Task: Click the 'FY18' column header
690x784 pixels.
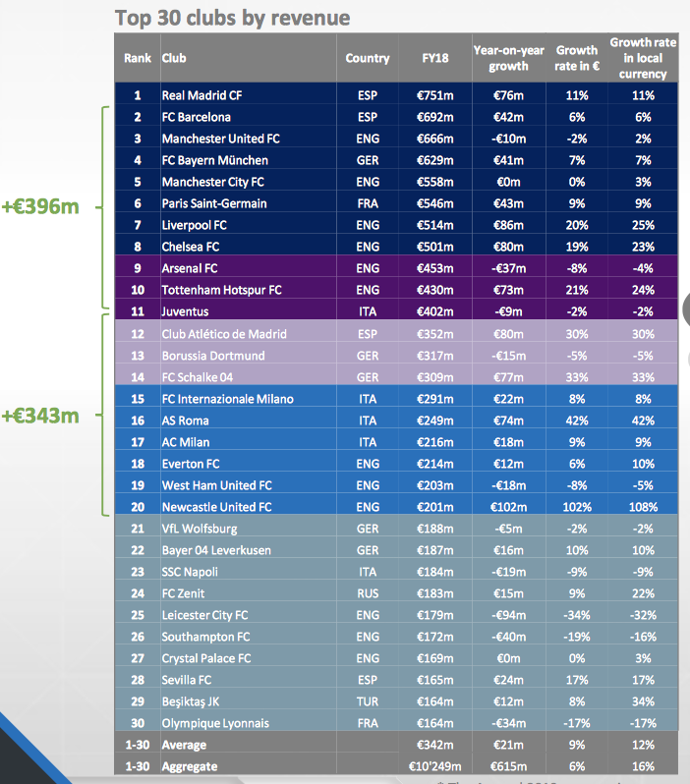Action: coord(434,58)
